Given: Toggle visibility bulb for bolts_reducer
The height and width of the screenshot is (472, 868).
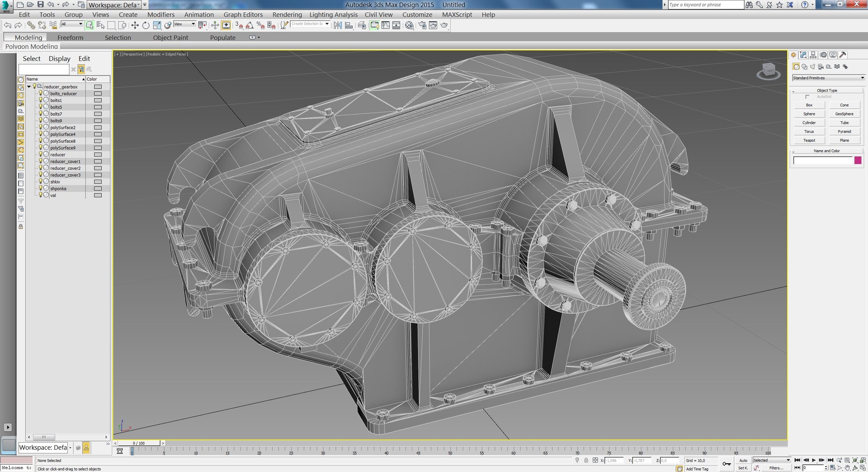Looking at the screenshot, I should [40, 93].
